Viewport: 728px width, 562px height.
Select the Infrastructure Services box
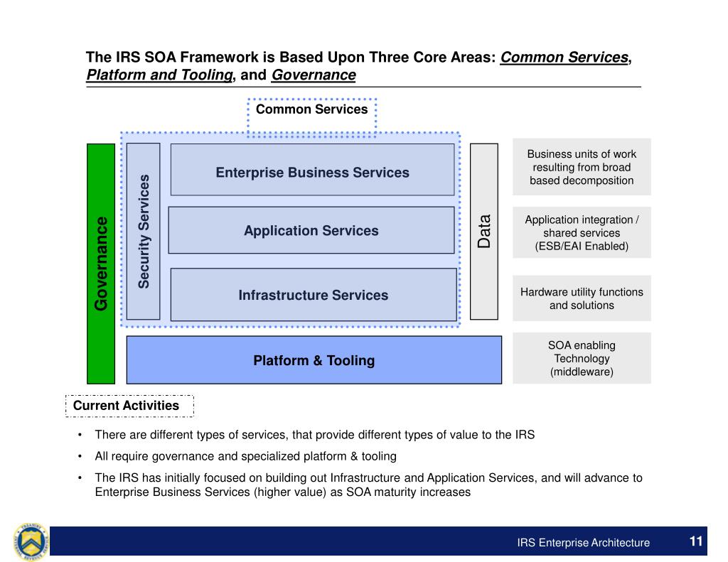click(314, 294)
